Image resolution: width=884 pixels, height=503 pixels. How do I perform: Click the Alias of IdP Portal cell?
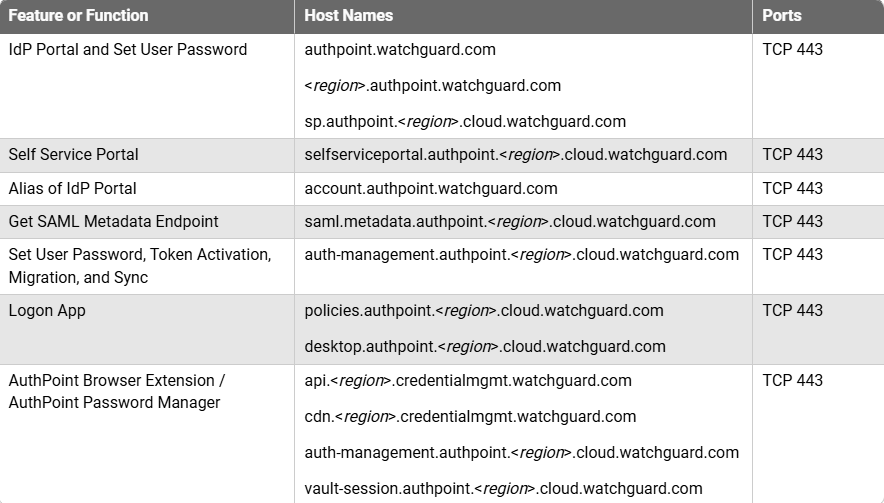tap(73, 188)
